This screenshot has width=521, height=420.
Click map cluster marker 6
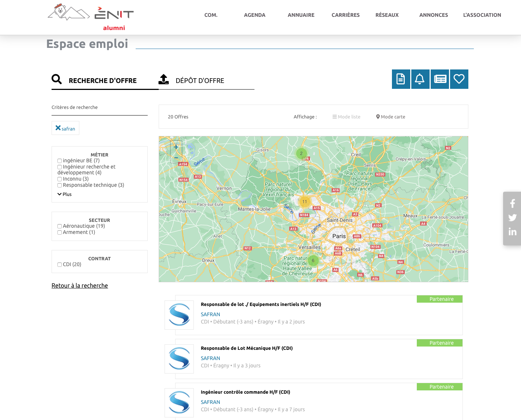pyautogui.click(x=313, y=261)
